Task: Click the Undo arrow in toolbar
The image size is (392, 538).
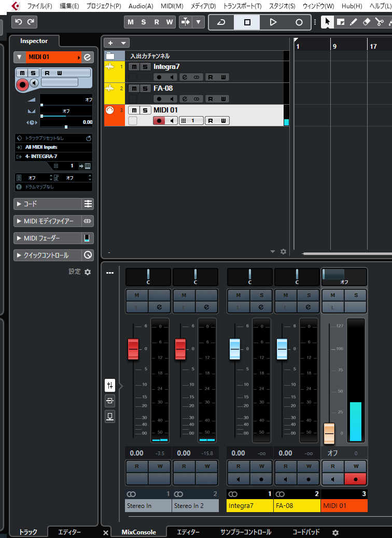Action: pos(19,22)
